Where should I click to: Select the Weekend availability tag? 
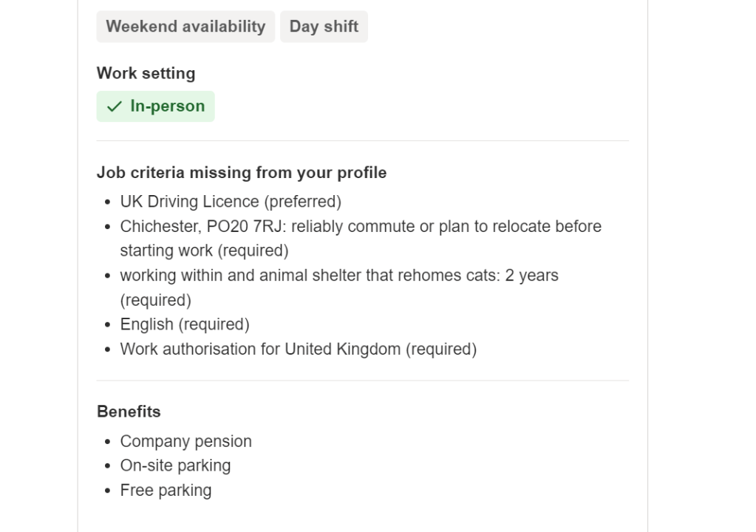pos(185,27)
